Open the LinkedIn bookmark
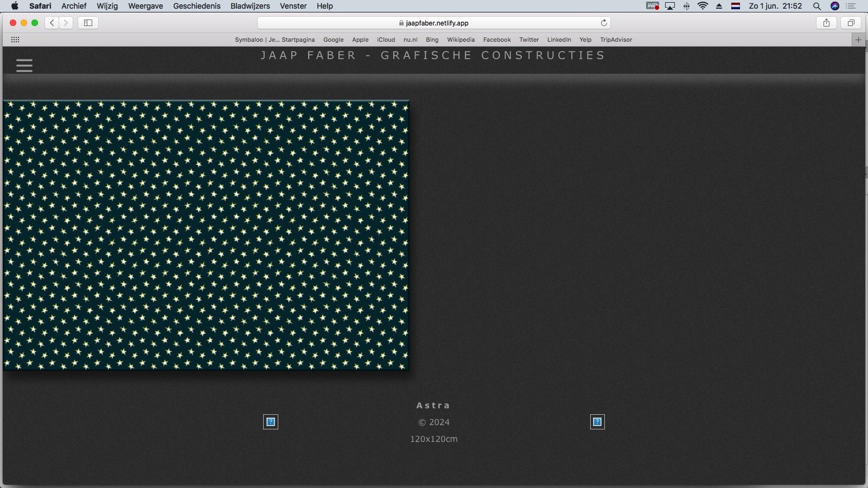This screenshot has width=868, height=488. (x=559, y=40)
